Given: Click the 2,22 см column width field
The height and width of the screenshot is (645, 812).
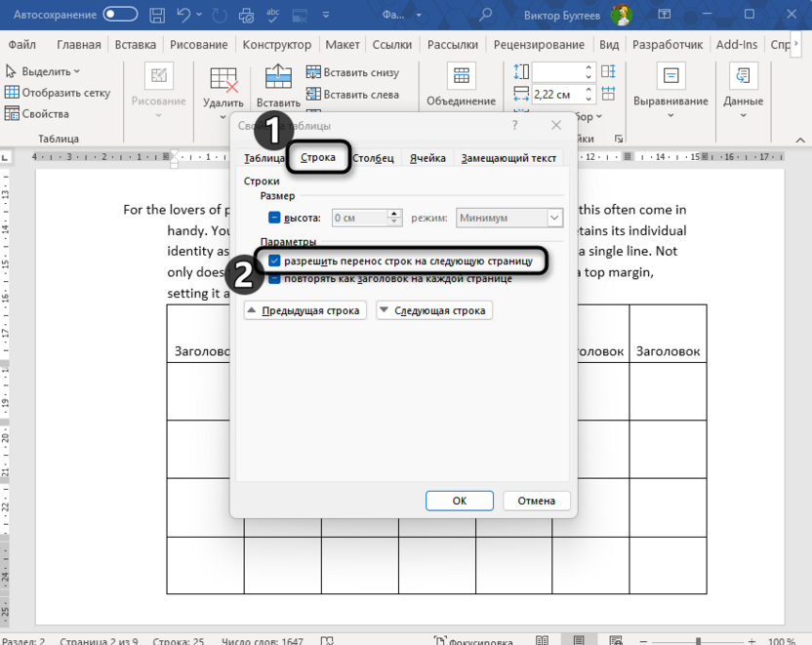Looking at the screenshot, I should click(557, 95).
